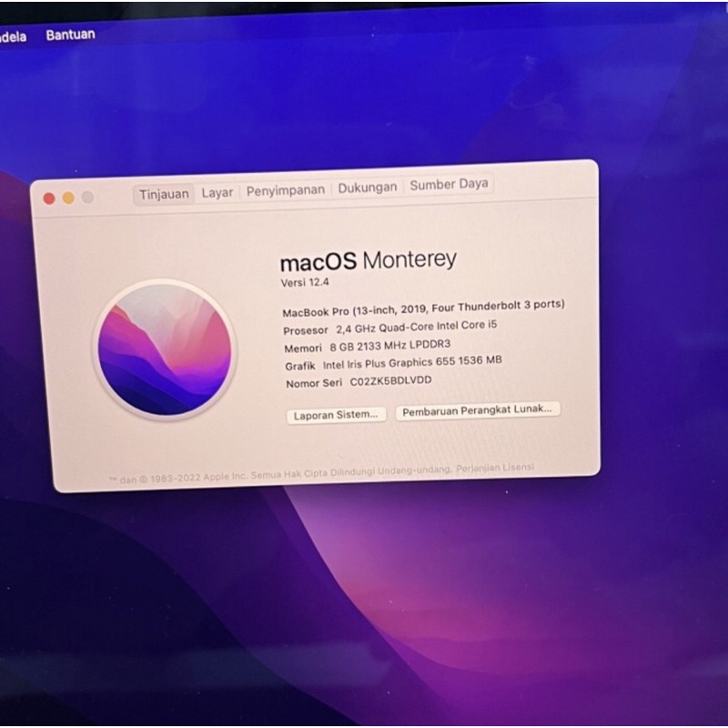Open the Bantuan menu in menu bar

point(71,35)
